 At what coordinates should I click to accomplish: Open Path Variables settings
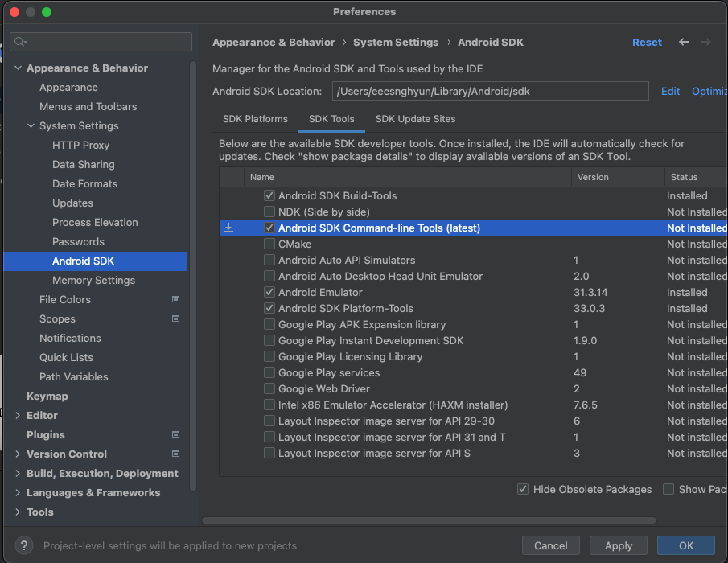click(x=74, y=377)
